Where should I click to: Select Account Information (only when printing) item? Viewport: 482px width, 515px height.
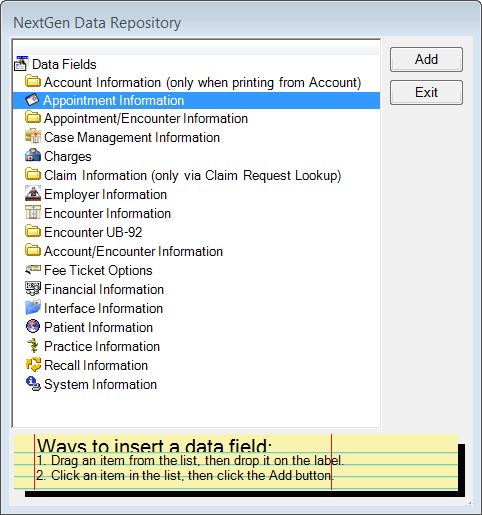click(x=202, y=82)
